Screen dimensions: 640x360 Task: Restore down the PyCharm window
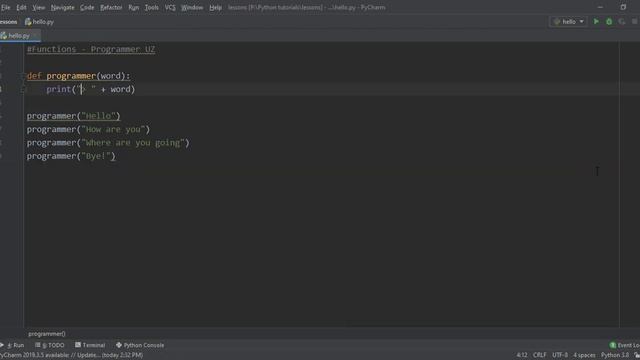coord(623,7)
